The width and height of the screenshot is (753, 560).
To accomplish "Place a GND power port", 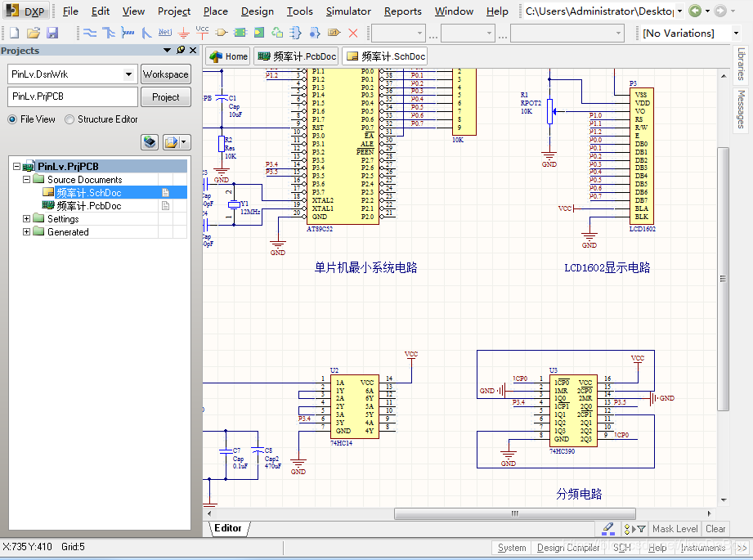I will (184, 34).
